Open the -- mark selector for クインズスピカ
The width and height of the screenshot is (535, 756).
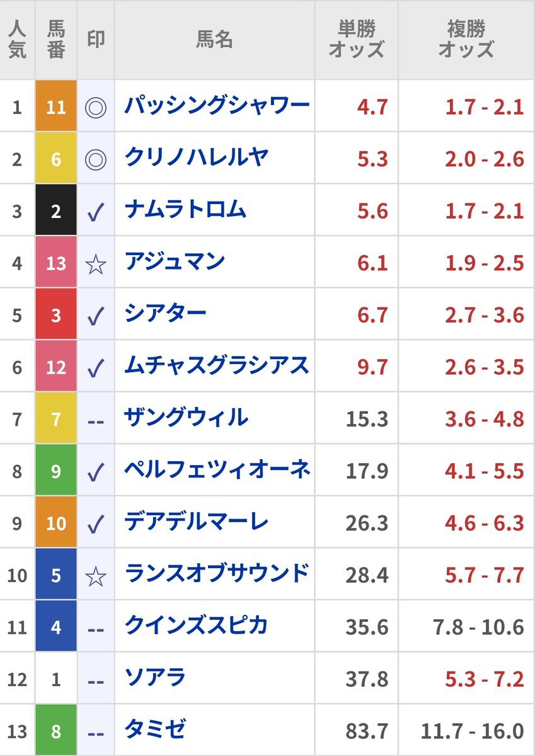96,628
